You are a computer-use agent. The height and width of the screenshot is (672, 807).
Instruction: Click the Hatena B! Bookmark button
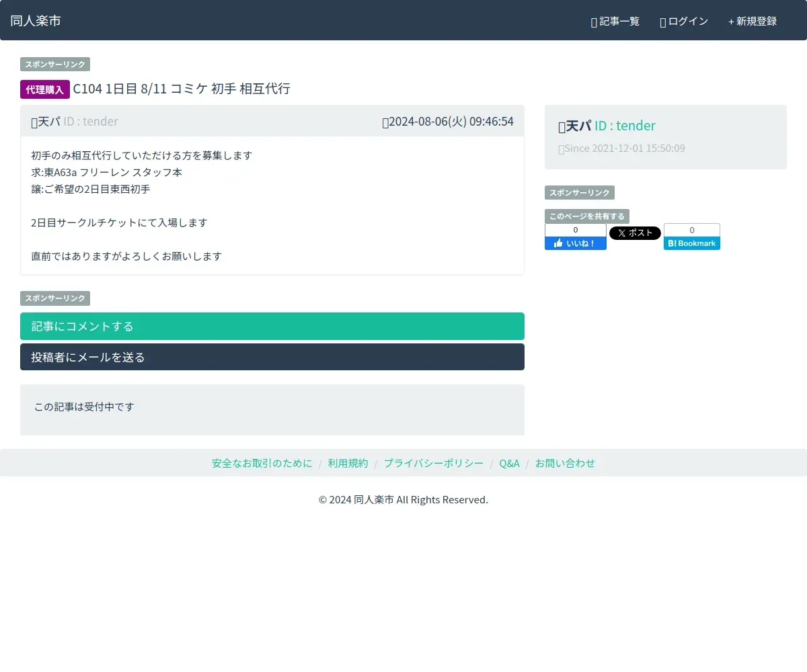click(x=692, y=243)
